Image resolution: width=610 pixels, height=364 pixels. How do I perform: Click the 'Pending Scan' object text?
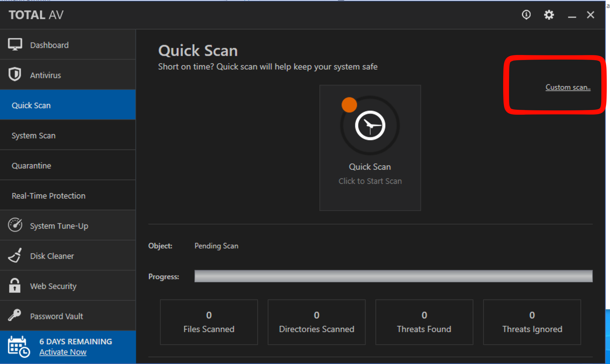(x=216, y=246)
